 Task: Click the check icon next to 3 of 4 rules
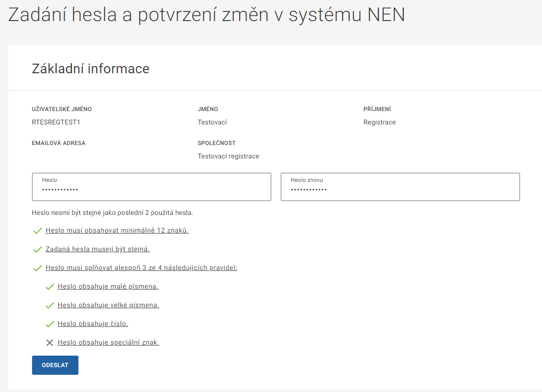click(38, 268)
